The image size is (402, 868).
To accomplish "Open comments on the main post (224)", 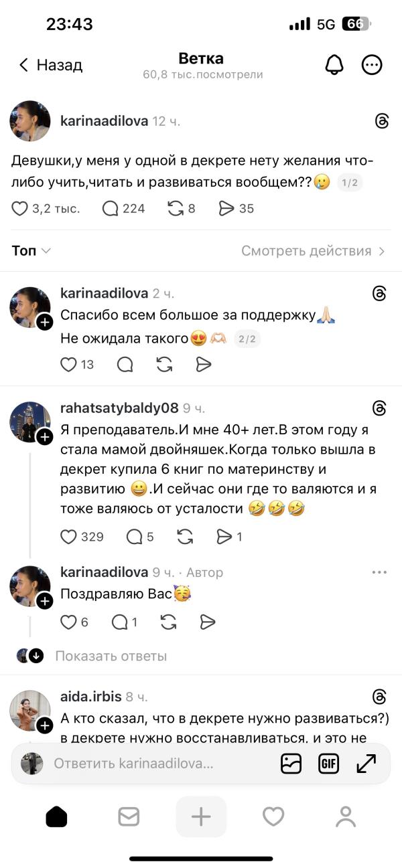I will (x=111, y=209).
